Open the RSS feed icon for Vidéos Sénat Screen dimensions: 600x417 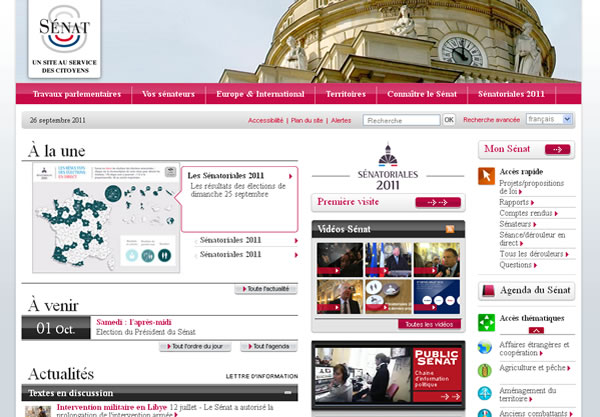(x=450, y=229)
